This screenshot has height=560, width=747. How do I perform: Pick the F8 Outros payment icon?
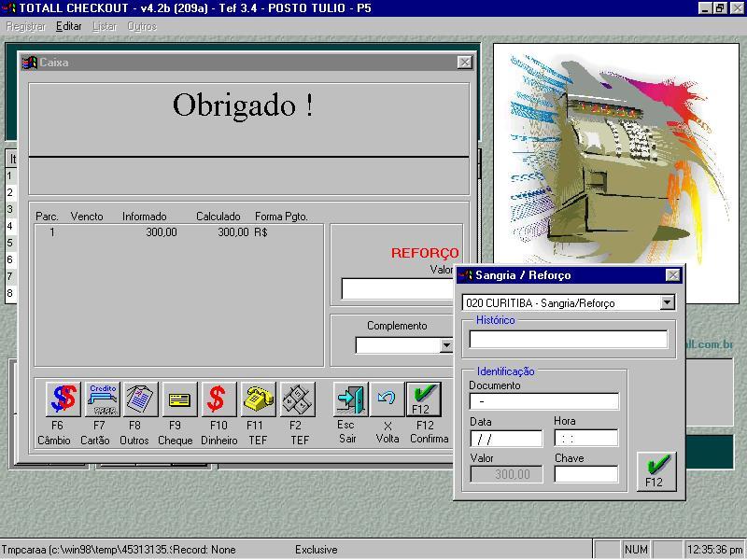[141, 399]
